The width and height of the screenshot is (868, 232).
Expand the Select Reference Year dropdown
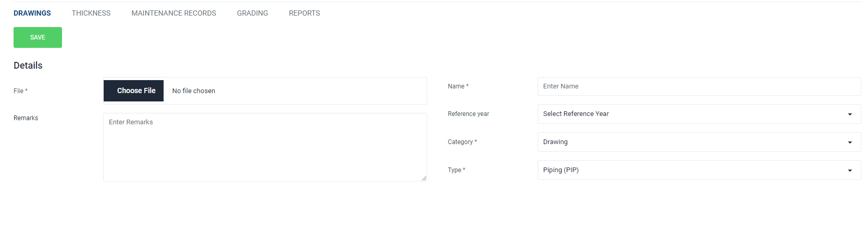[x=699, y=114]
